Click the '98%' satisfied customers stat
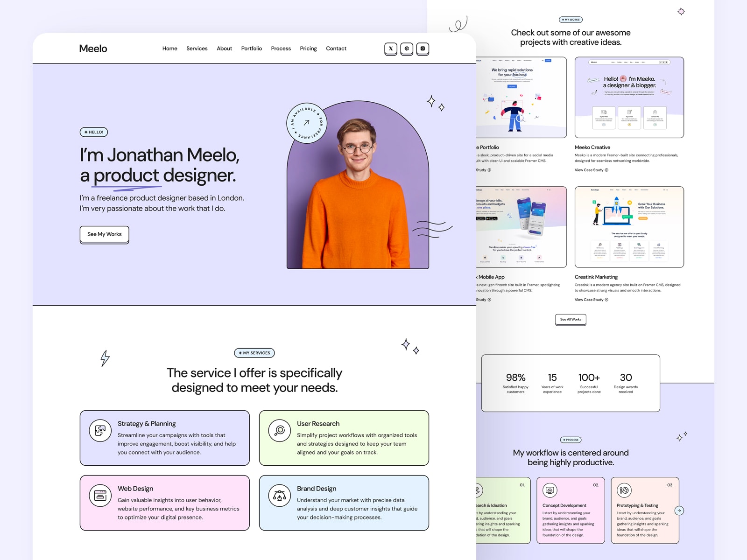747x560 pixels. point(515,378)
